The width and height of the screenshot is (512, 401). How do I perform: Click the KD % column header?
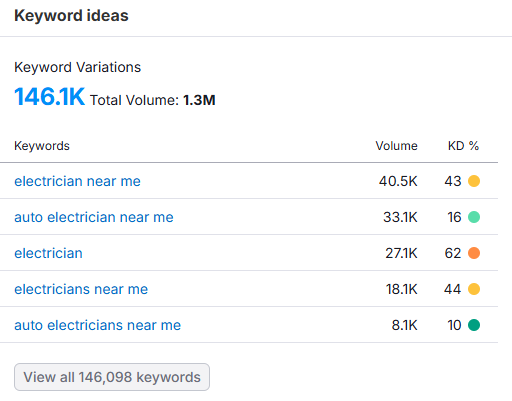coord(463,146)
